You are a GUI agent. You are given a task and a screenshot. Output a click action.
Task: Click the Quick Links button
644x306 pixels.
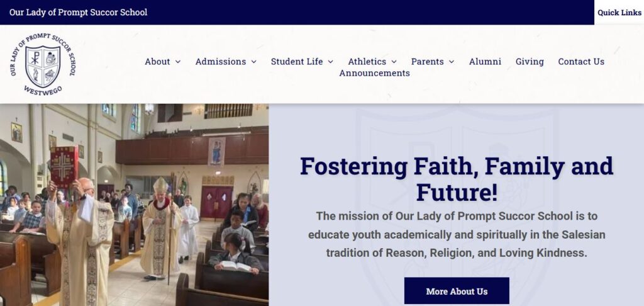coord(619,13)
